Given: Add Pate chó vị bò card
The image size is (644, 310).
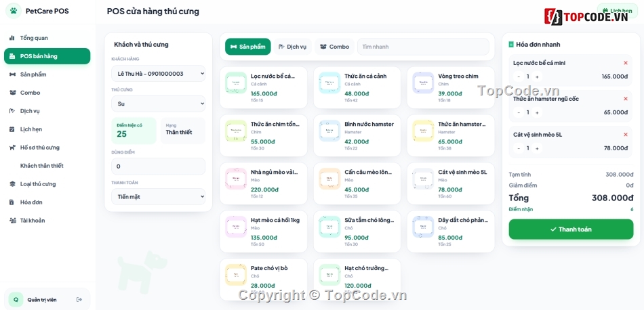Looking at the screenshot, I should pos(263,280).
